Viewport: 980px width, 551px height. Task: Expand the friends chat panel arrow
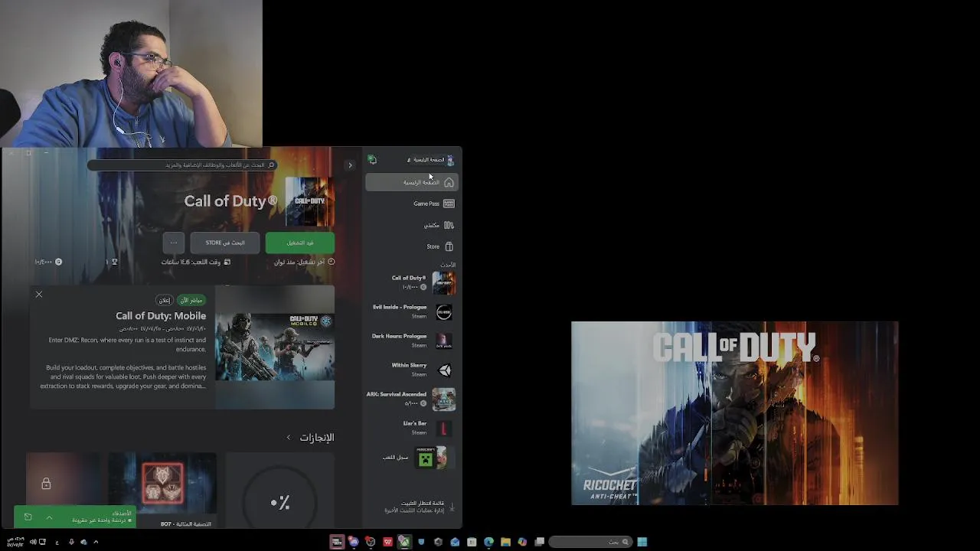[x=49, y=518]
